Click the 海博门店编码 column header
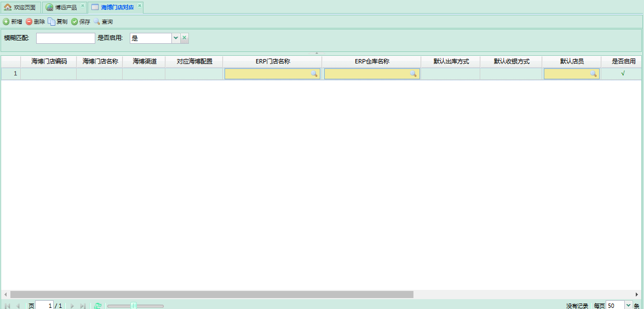644x309 pixels. point(49,61)
